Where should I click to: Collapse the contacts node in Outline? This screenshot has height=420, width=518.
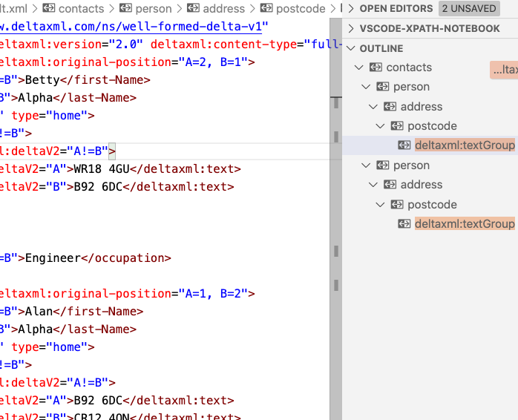pyautogui.click(x=360, y=68)
